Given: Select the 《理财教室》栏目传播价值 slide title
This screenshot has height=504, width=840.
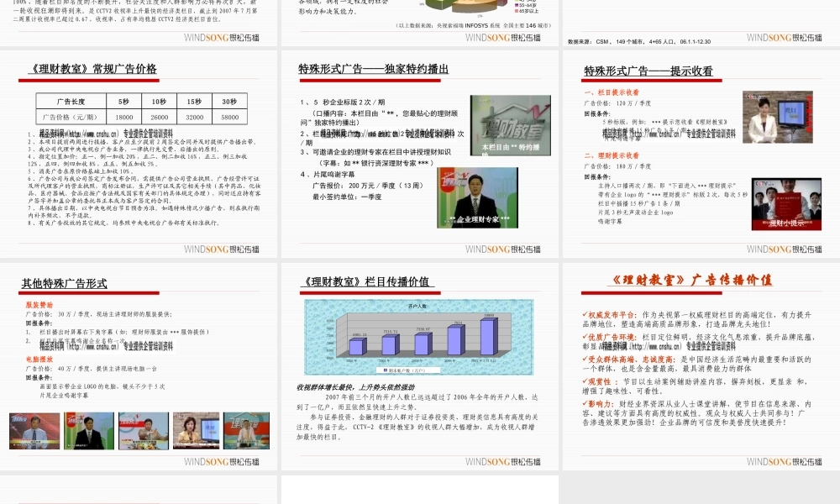Looking at the screenshot, I should pyautogui.click(x=368, y=281).
